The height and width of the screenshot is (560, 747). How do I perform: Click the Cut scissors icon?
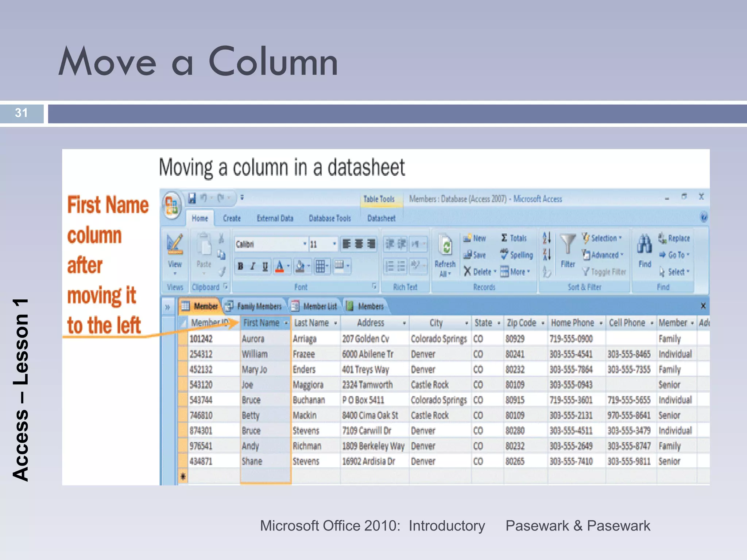[221, 238]
